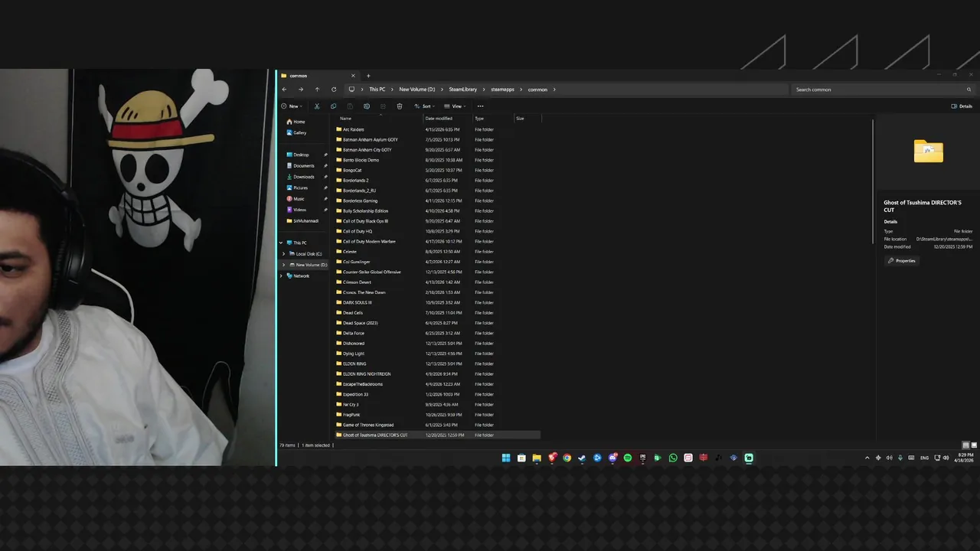Expand the Network tree node
Viewport: 980px width, 551px height.
click(x=281, y=275)
